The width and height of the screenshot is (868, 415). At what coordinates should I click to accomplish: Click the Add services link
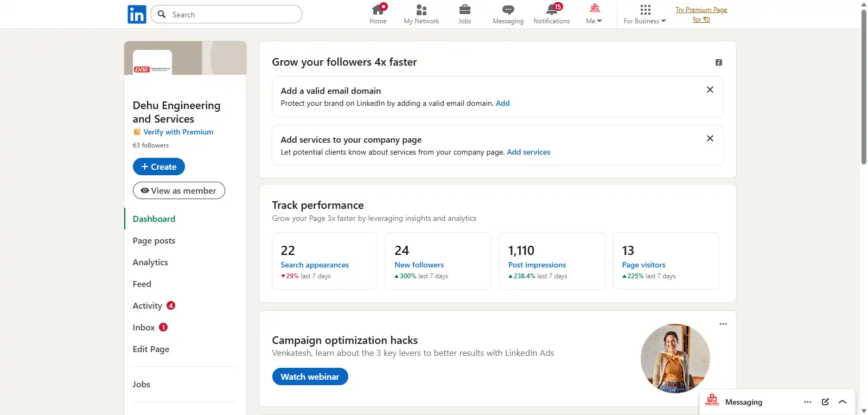click(528, 152)
